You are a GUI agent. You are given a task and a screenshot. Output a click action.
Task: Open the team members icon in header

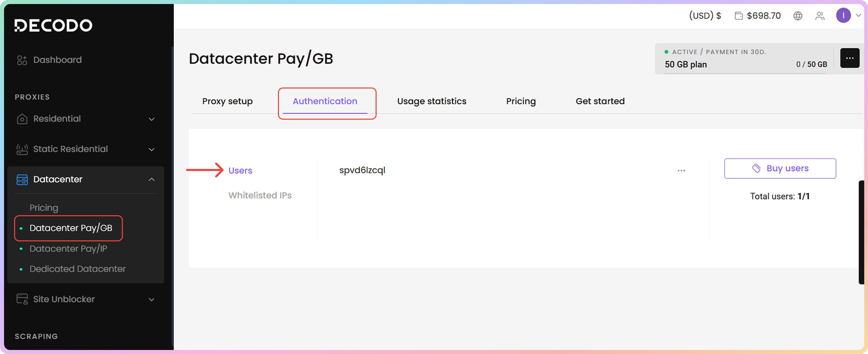pos(820,16)
